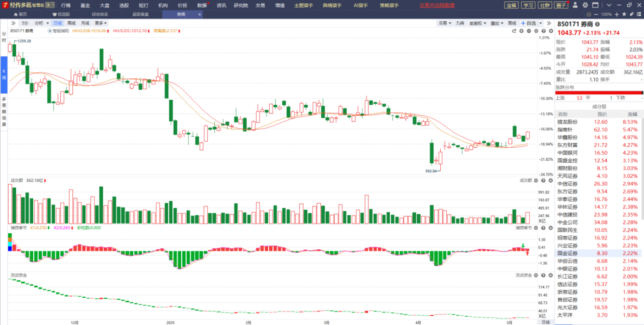
Task: Open the 主题猎手 menu
Action: click(x=304, y=5)
